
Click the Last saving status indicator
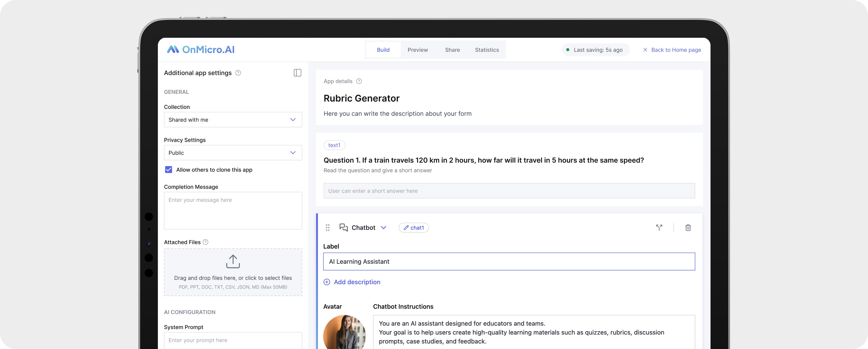(x=595, y=50)
